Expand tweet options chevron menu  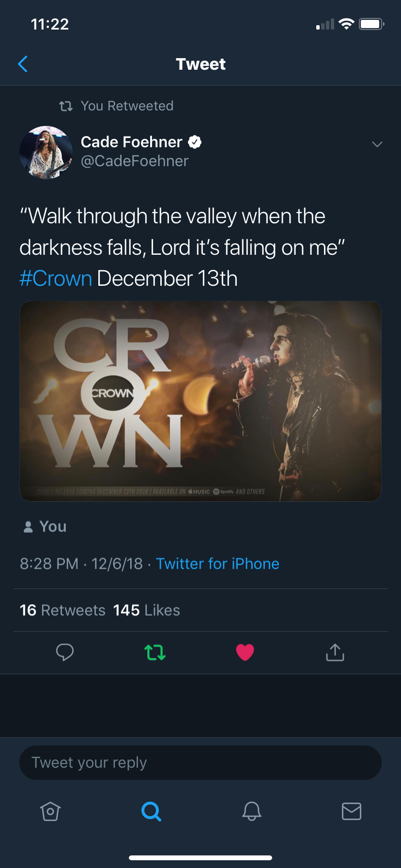pyautogui.click(x=377, y=144)
